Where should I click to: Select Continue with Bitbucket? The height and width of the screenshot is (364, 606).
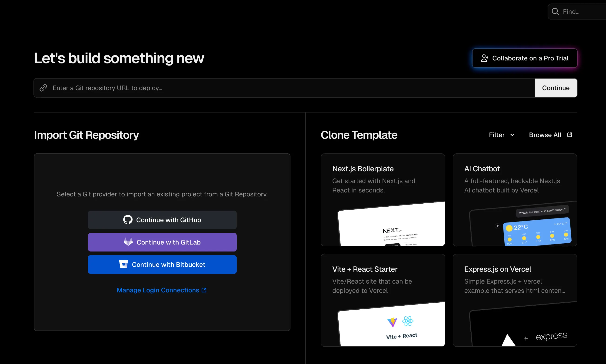169,265
